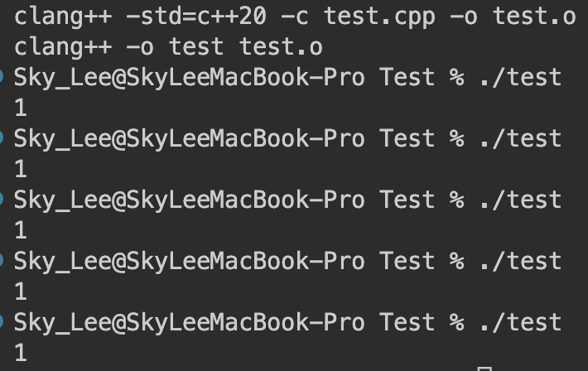The height and width of the screenshot is (371, 588).
Task: Click test.o at the end of the compile command
Action: 533,16
